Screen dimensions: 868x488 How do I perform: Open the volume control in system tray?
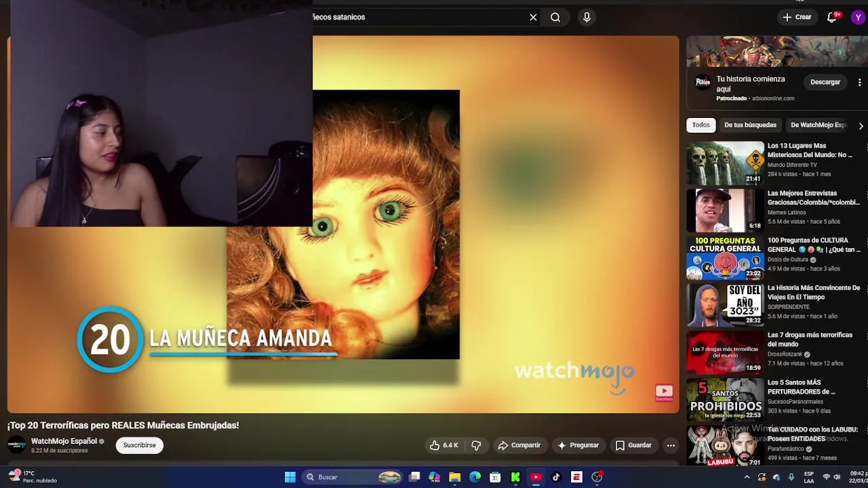coord(837,477)
